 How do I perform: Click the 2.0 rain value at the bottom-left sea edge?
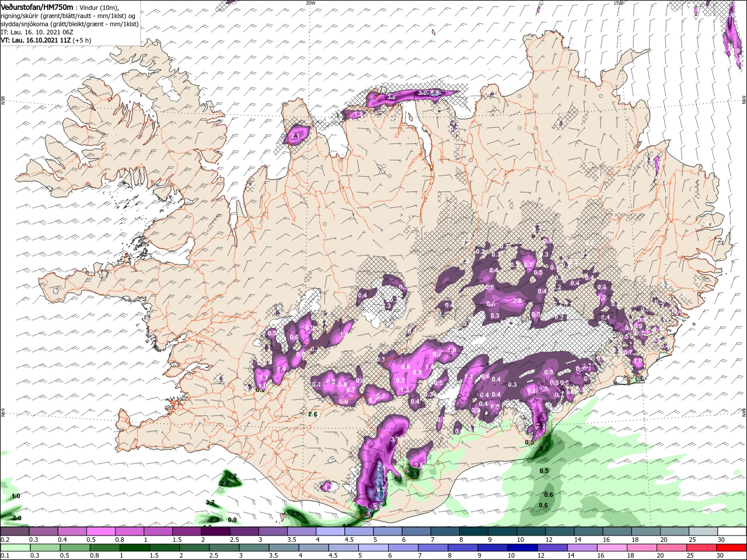click(16, 518)
